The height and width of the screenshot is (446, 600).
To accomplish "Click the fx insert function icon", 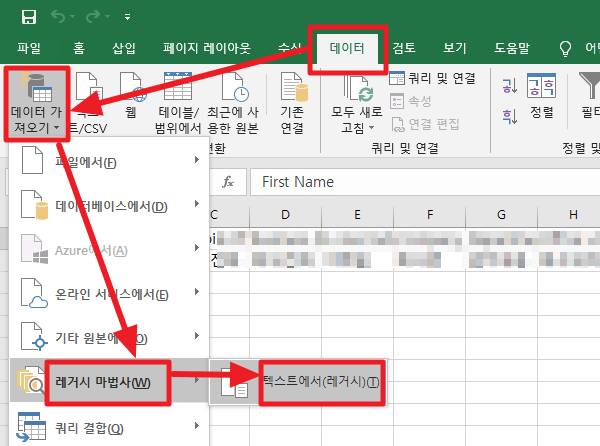I will 228,182.
